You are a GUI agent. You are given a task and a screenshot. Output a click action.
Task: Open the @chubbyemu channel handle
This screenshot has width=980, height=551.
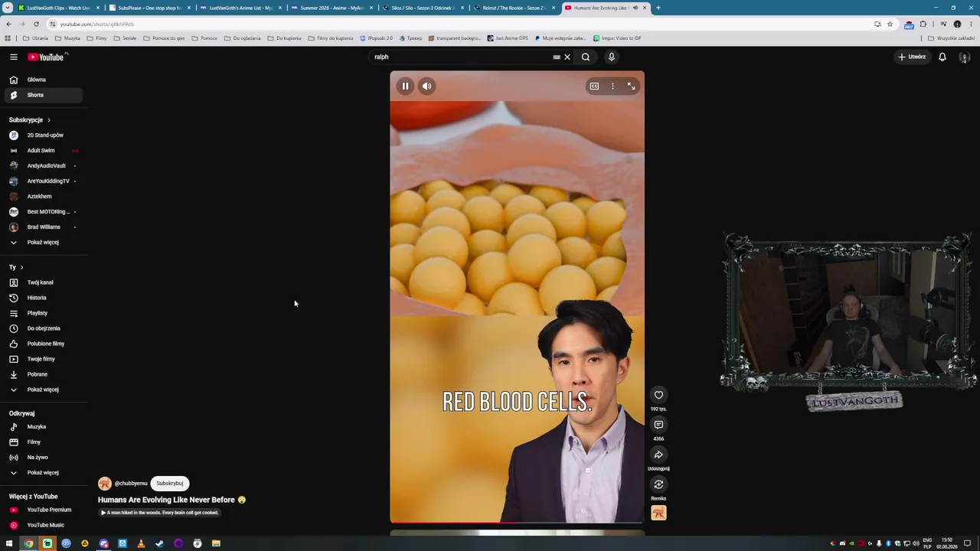(x=131, y=484)
